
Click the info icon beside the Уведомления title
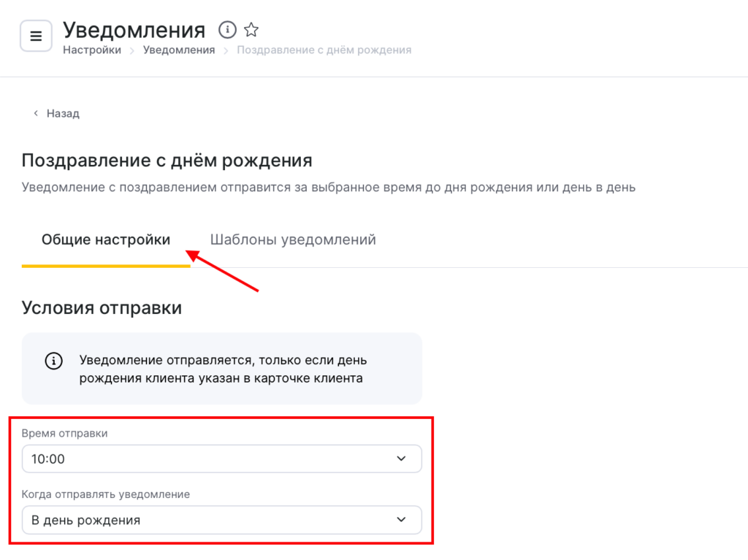click(228, 30)
